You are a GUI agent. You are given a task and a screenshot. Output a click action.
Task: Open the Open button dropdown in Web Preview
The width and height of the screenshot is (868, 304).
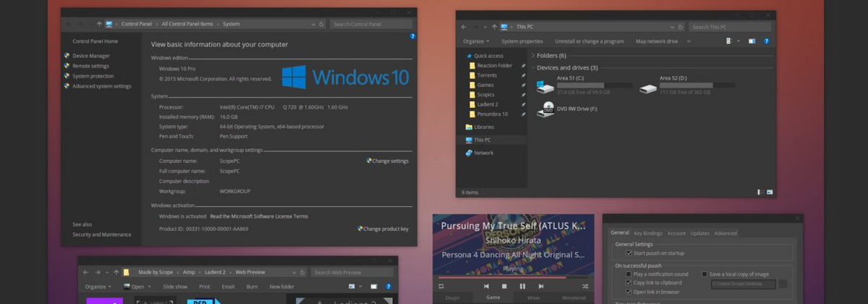[x=150, y=287]
